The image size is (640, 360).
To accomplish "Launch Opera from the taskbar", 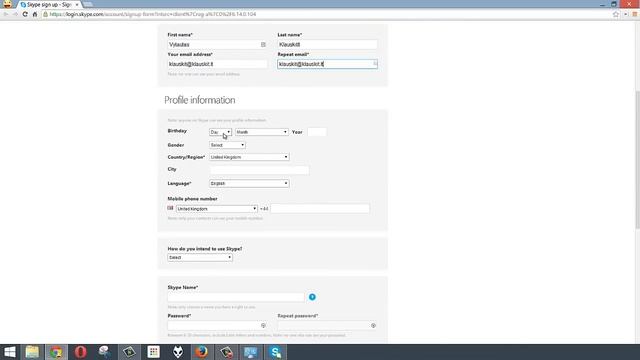I will pos(80,352).
